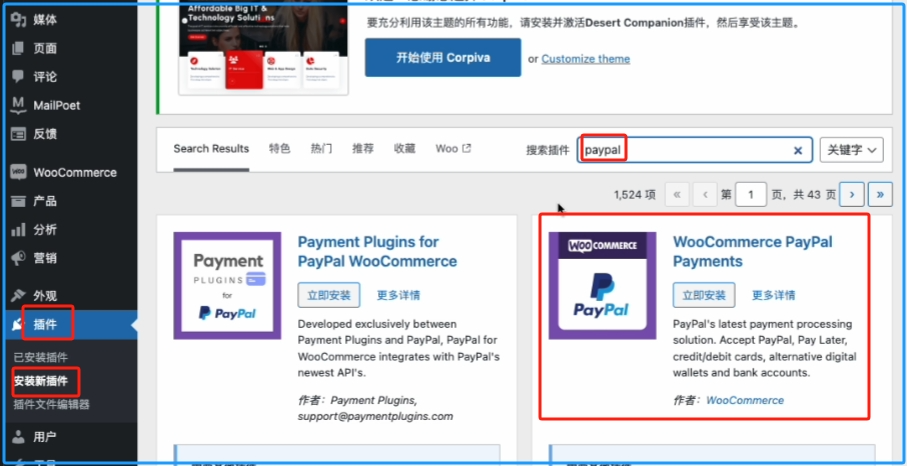Image resolution: width=907 pixels, height=466 pixels.
Task: Switch to the Search Results tab
Action: click(211, 149)
